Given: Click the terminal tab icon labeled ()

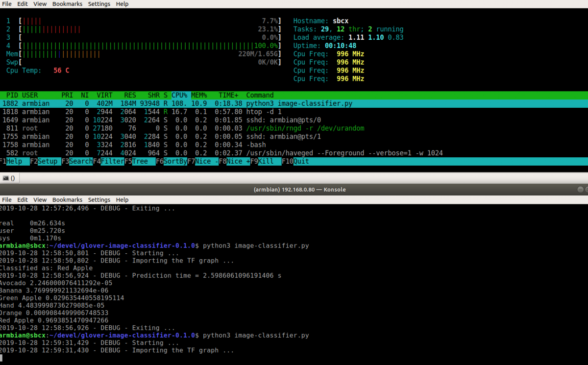Looking at the screenshot, I should (6, 178).
